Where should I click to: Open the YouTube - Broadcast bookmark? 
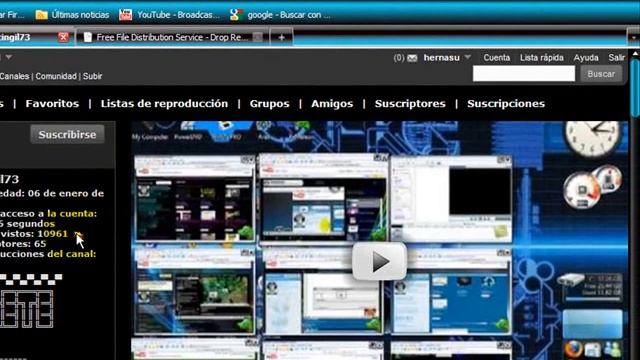point(169,15)
